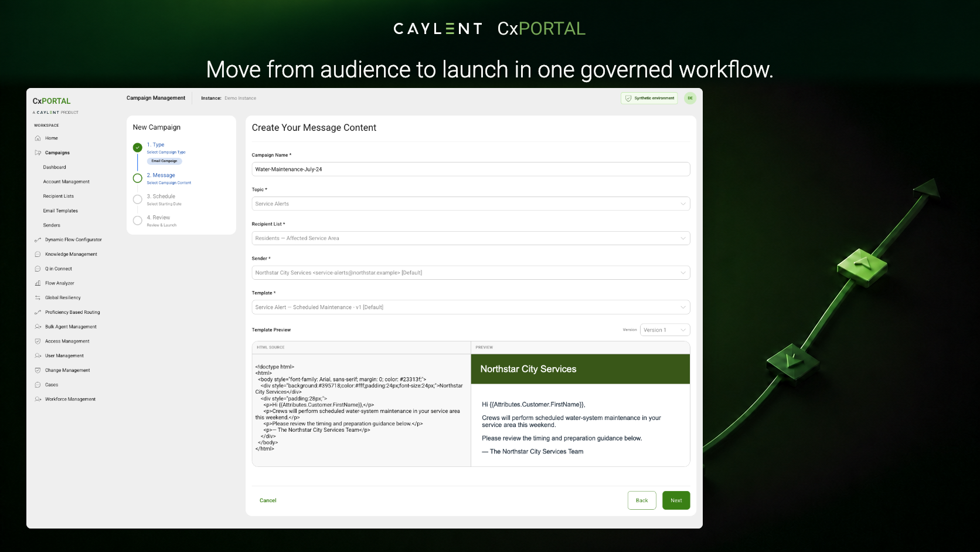Open Senders in the sidebar

(x=52, y=225)
